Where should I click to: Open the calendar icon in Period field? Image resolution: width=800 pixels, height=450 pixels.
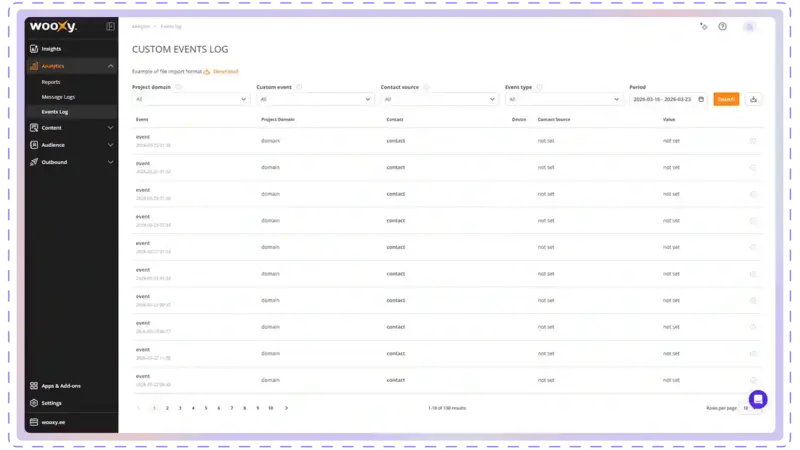click(x=701, y=99)
